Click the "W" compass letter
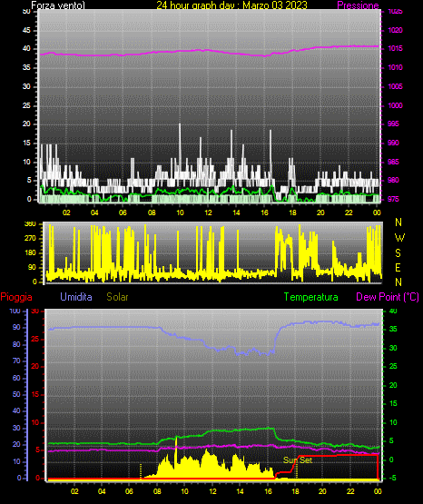 pyautogui.click(x=399, y=238)
